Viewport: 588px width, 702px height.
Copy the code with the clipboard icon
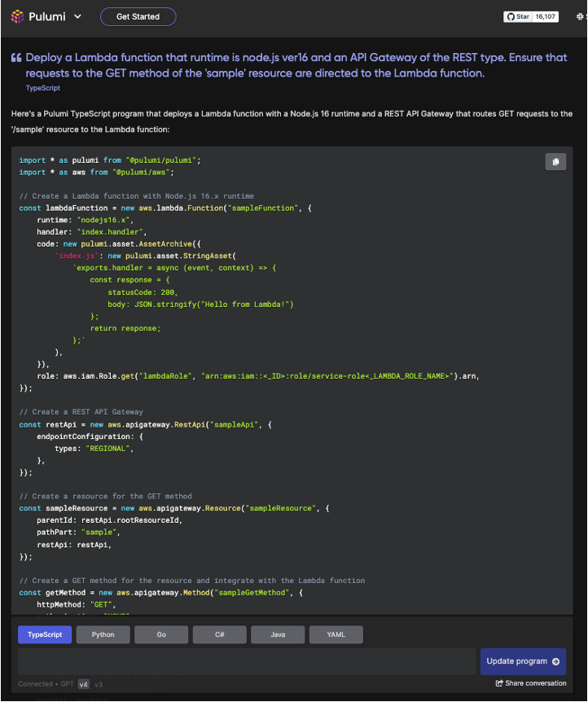(x=555, y=161)
